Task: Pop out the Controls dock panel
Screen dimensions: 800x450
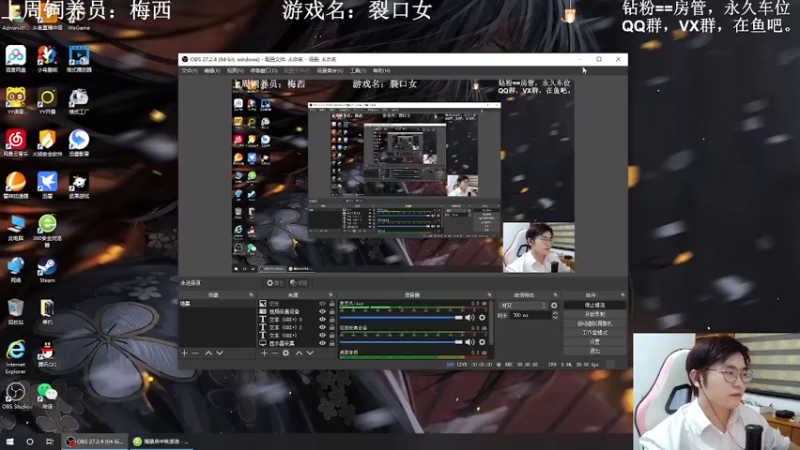Action: click(x=622, y=295)
